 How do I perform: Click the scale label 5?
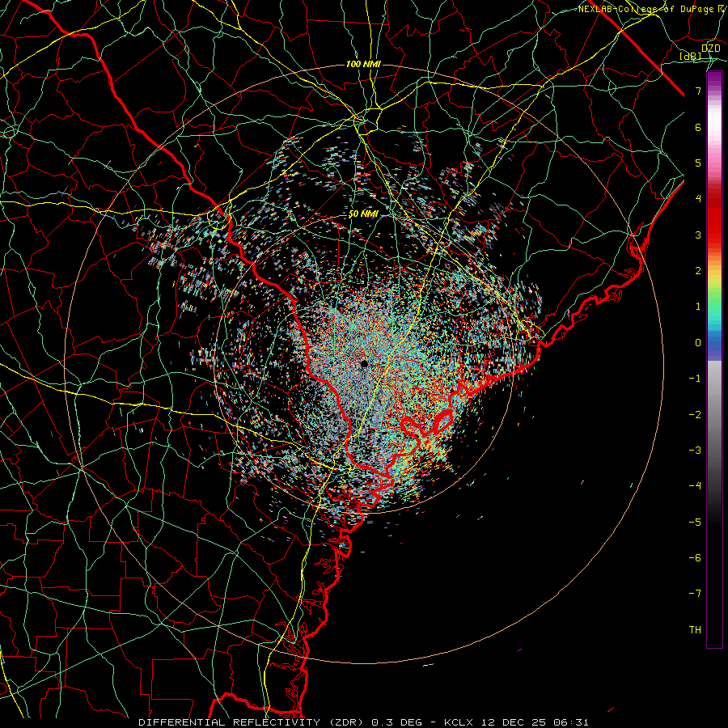(x=698, y=163)
